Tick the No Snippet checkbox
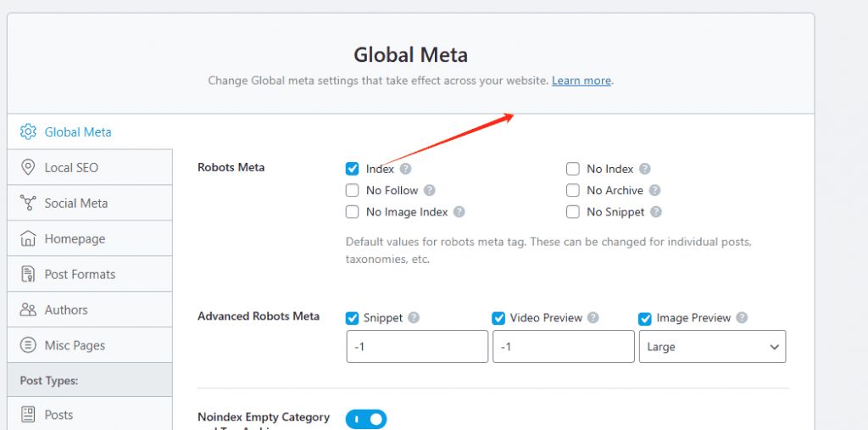Image resolution: width=868 pixels, height=430 pixels. (573, 212)
